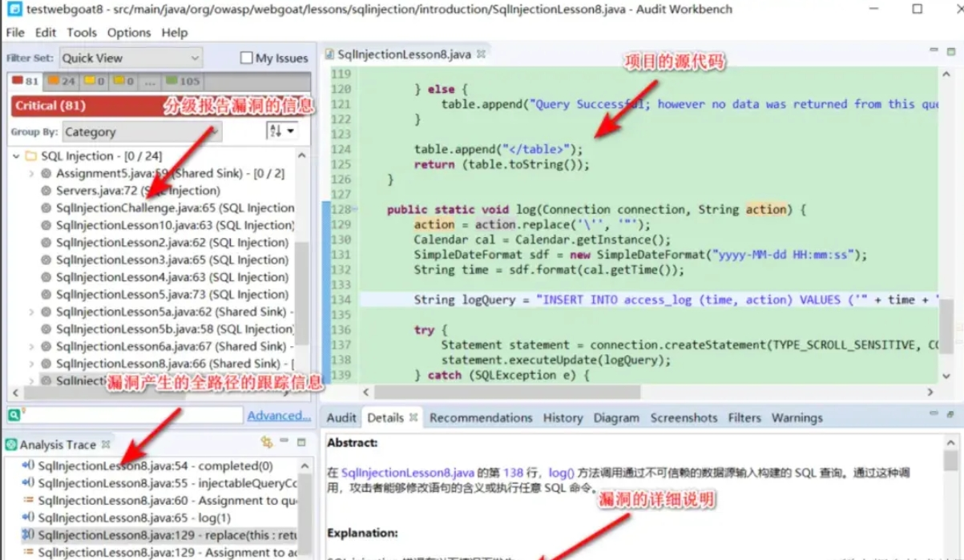The width and height of the screenshot is (964, 560).
Task: Enable the My Issues checkbox
Action: [247, 58]
